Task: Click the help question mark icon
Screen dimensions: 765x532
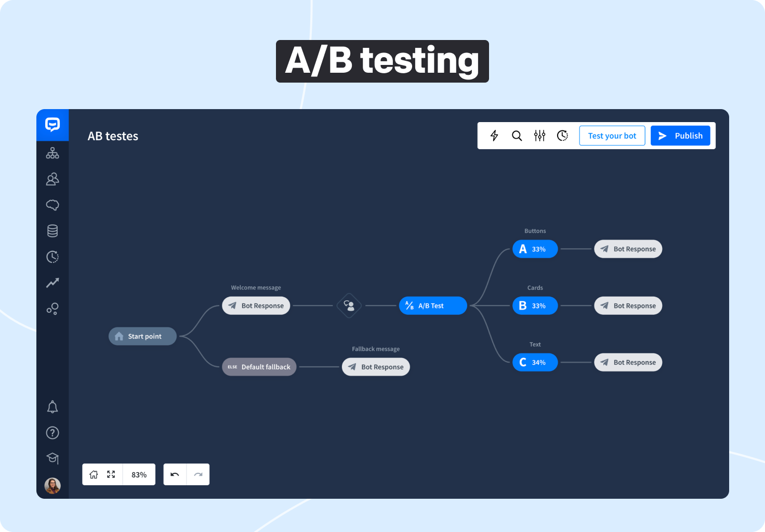Action: click(x=52, y=432)
